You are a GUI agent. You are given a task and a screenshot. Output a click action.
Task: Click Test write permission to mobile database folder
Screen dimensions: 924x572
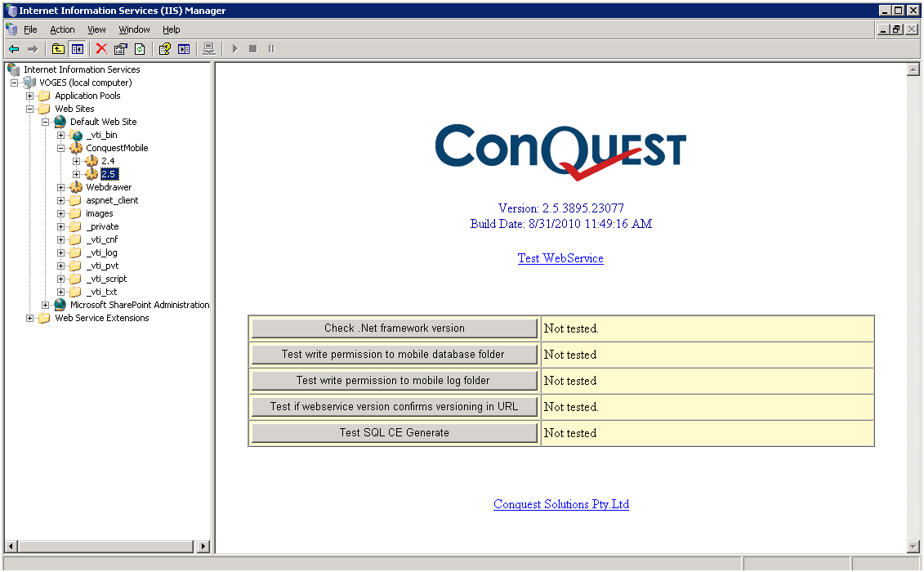click(395, 355)
